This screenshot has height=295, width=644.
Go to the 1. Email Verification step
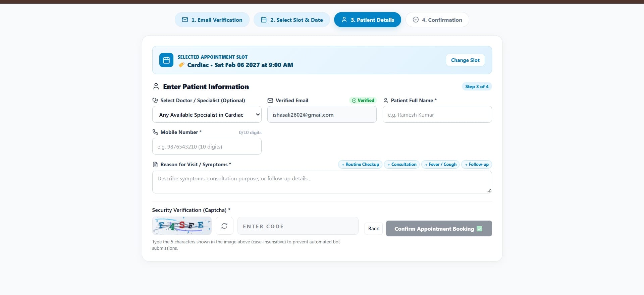point(212,20)
